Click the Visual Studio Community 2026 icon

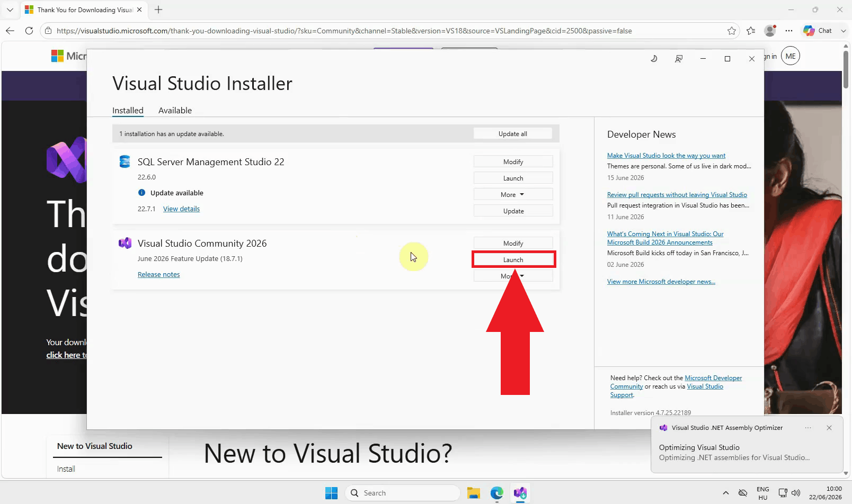[125, 243]
